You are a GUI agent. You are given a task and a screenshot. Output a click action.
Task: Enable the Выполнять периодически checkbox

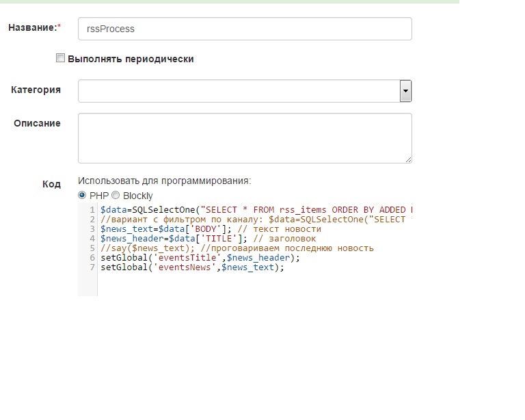click(x=60, y=59)
